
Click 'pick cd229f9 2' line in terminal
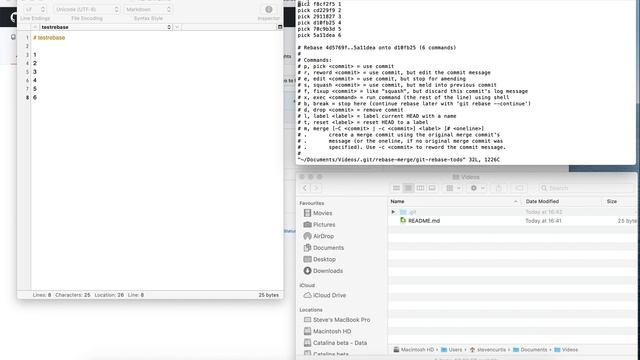[x=319, y=10]
